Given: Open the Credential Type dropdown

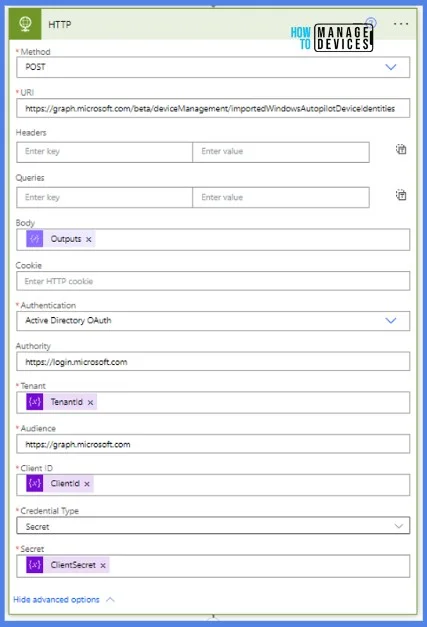Looking at the screenshot, I should point(213,526).
